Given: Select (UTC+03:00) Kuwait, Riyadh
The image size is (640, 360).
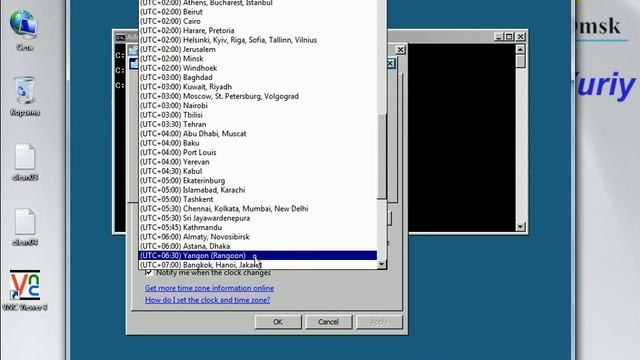Looking at the screenshot, I should (x=258, y=87).
